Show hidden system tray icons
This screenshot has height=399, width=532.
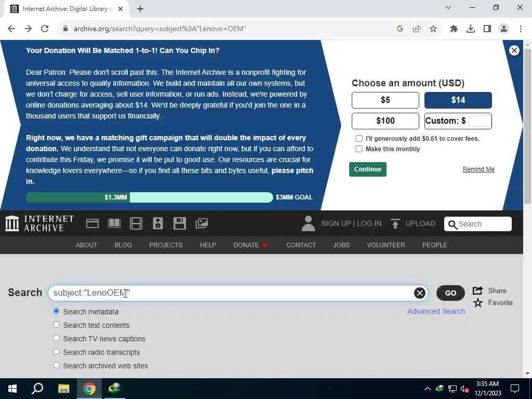click(428, 389)
